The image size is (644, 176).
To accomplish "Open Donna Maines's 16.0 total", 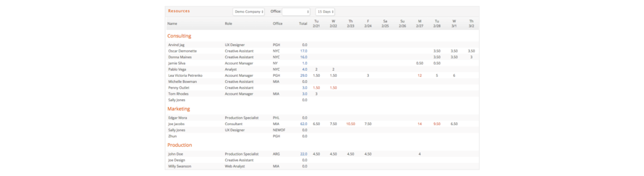I will (304, 57).
